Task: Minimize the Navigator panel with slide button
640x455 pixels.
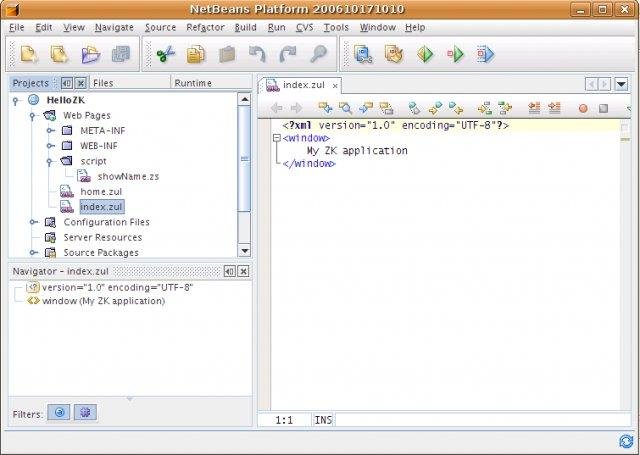Action: [230, 271]
